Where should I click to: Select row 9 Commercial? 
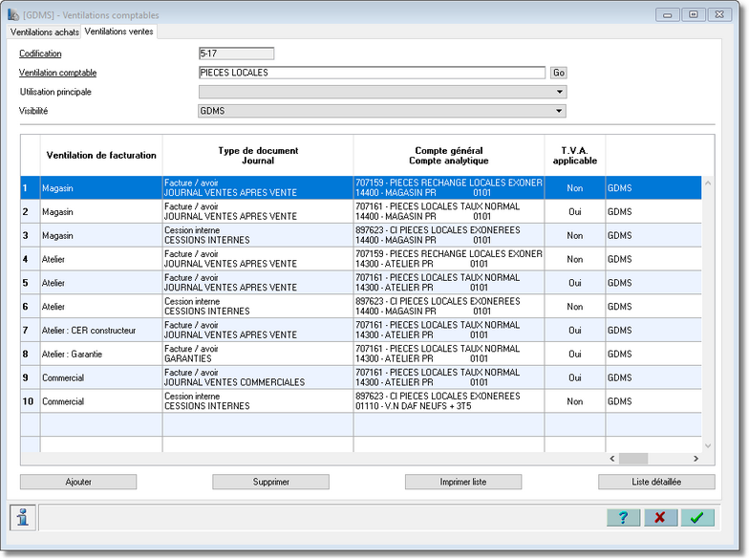pos(361,377)
